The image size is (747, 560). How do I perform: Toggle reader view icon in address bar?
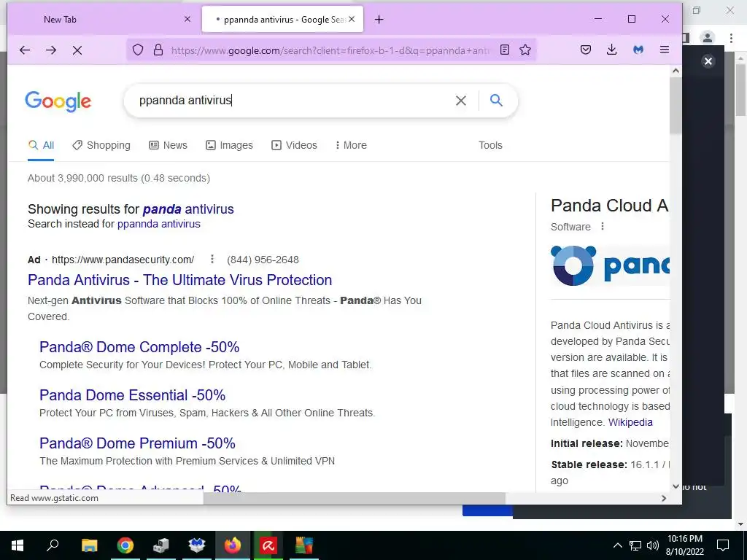click(505, 50)
